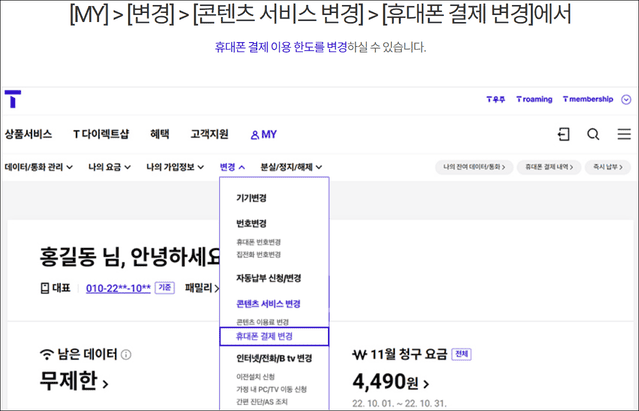Open remaining data 무제한 details
The height and width of the screenshot is (411, 639).
74,381
